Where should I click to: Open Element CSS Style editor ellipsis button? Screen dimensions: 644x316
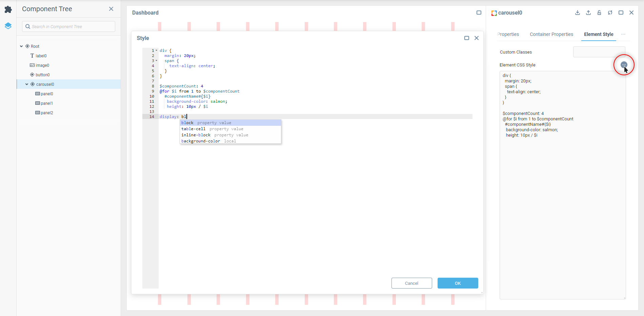624,65
